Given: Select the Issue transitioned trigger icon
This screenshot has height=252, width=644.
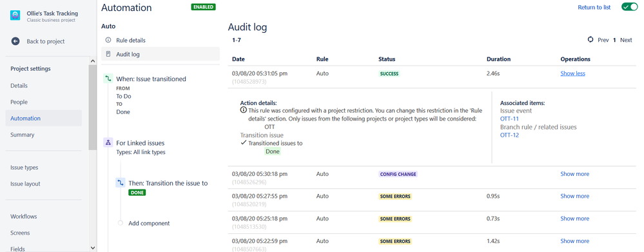Looking at the screenshot, I should coord(108,79).
